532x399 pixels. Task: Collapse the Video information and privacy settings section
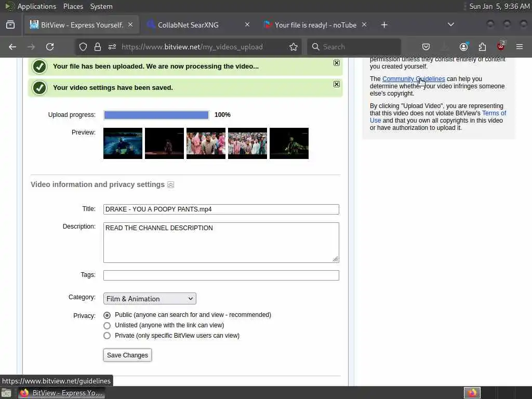(170, 185)
